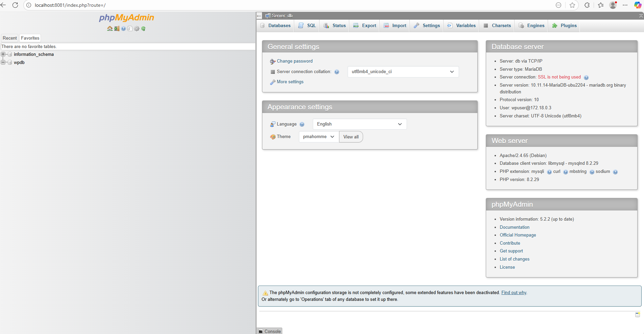Open information_schema database name in tree
644x334 pixels.
(x=34, y=54)
